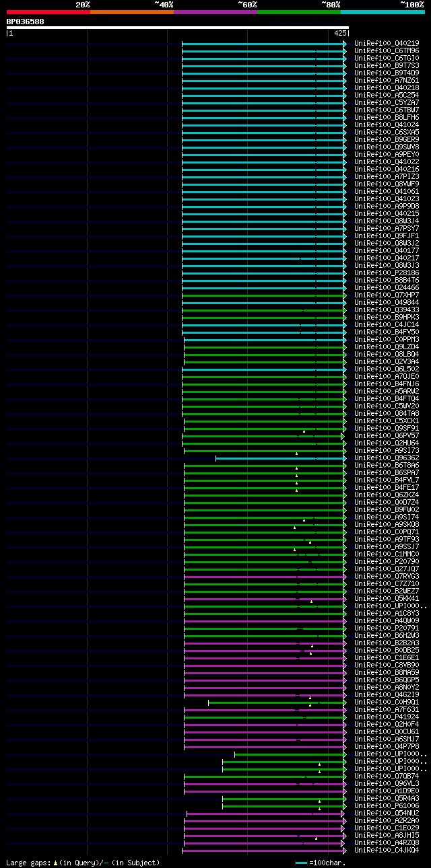
Task: Click the purple ~60% identity legend segment
Action: point(215,12)
